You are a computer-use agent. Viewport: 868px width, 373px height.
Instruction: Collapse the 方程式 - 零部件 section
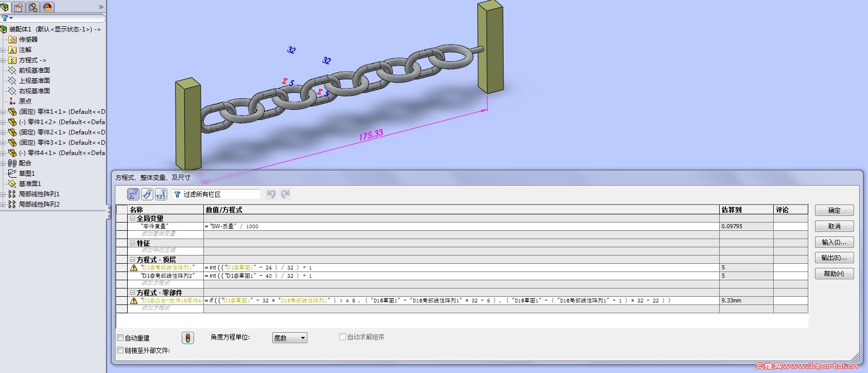[133, 293]
